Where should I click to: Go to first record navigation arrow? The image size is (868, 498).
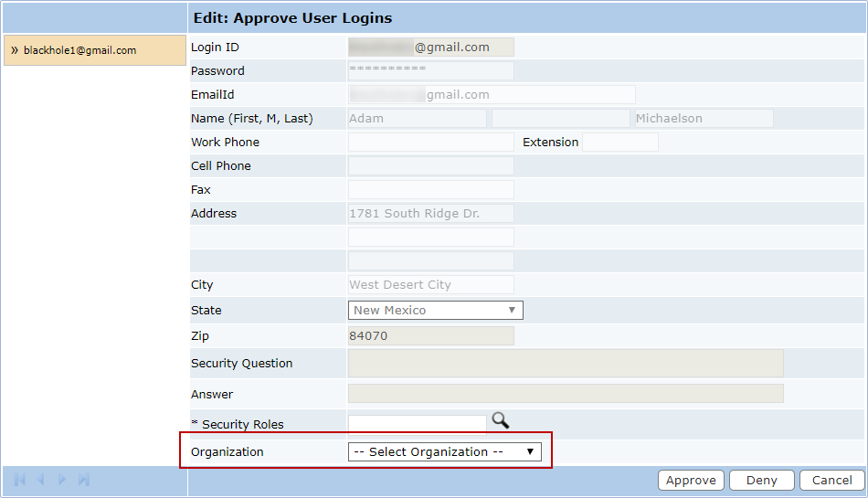[x=19, y=480]
